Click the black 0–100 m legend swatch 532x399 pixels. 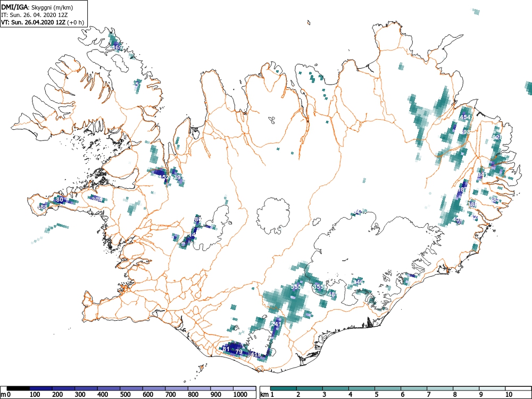(x=18, y=388)
